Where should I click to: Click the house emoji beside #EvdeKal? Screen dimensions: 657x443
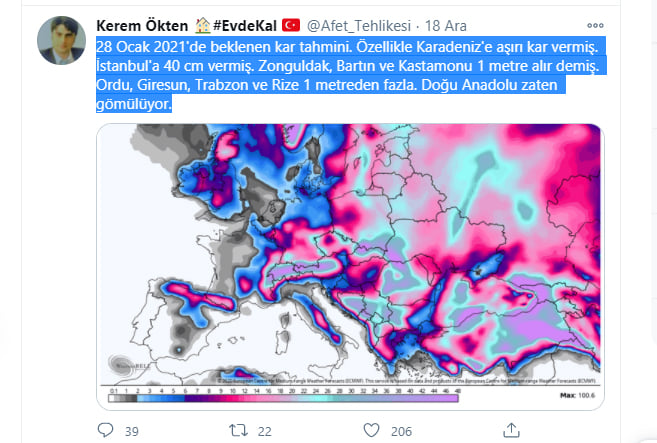[x=203, y=26]
